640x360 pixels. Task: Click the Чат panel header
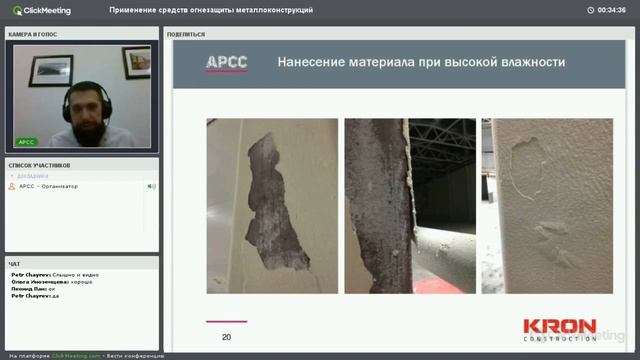click(82, 264)
